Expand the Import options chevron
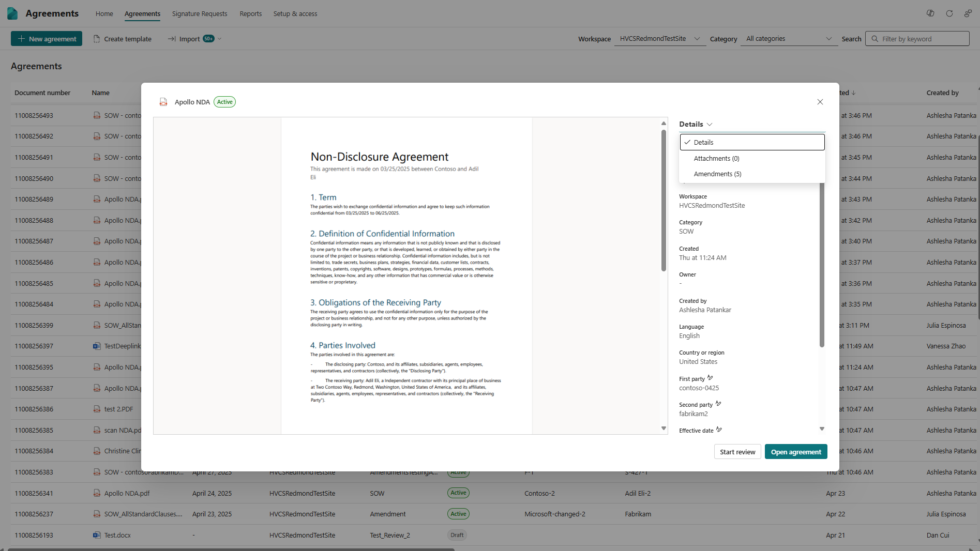The width and height of the screenshot is (980, 551). 220,39
